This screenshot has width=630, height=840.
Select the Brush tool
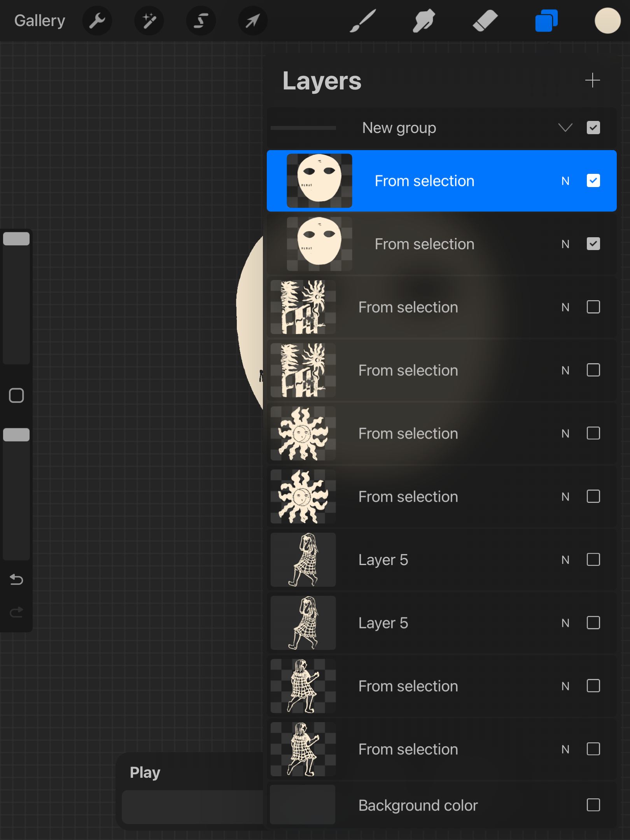coord(362,21)
